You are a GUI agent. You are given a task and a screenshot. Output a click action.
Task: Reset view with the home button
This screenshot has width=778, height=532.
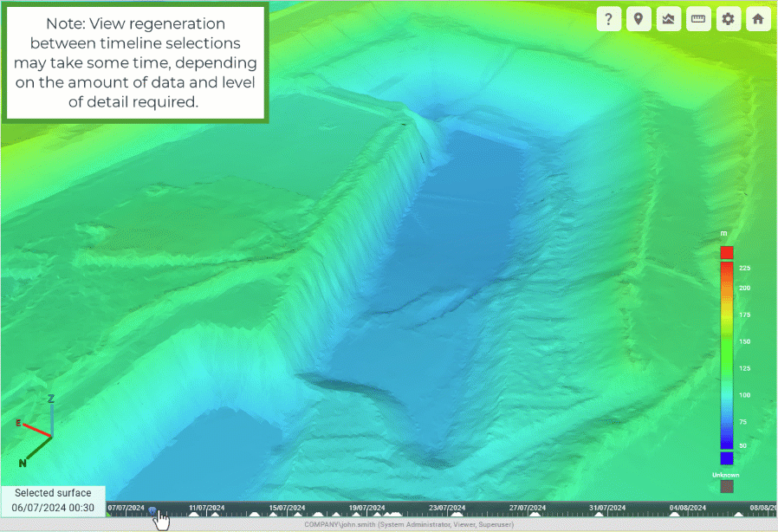[758, 19]
